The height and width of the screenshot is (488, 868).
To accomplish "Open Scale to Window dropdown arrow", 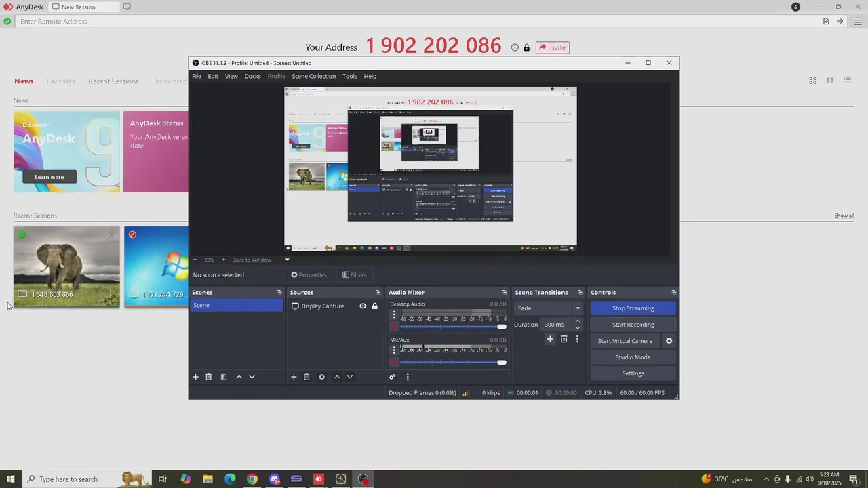I will (x=287, y=260).
